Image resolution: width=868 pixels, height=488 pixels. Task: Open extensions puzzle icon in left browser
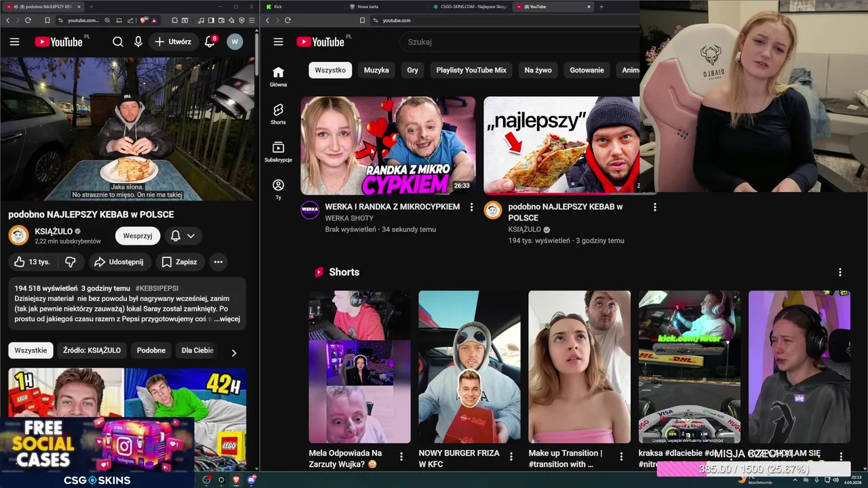tap(174, 20)
